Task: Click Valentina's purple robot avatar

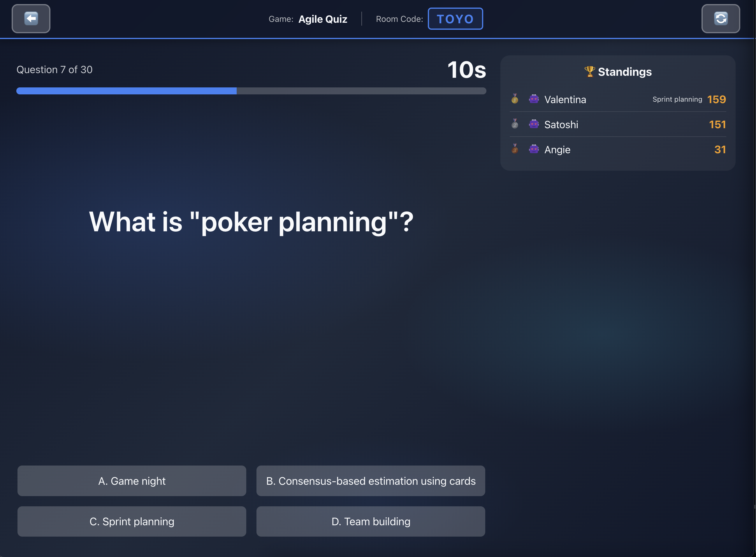Action: click(x=534, y=99)
